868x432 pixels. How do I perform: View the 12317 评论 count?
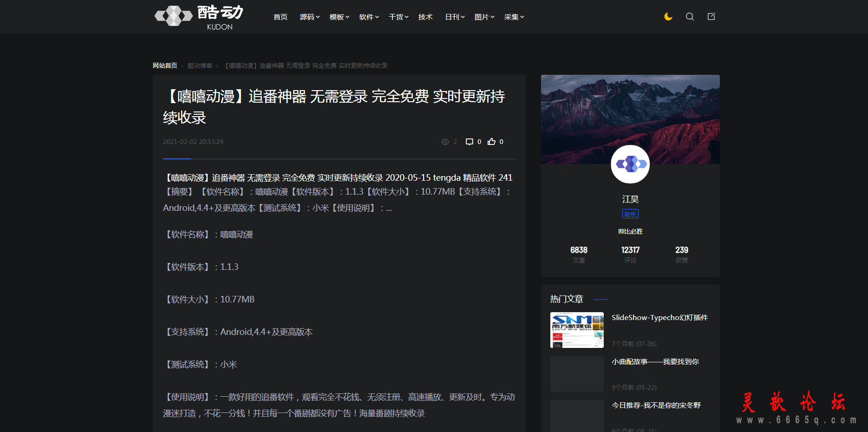(630, 255)
